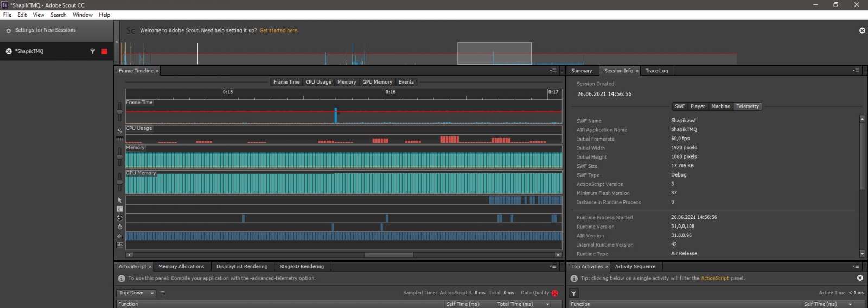Follow the 'Get started here' link
Viewport: 868px width, 308px height.
tap(278, 30)
